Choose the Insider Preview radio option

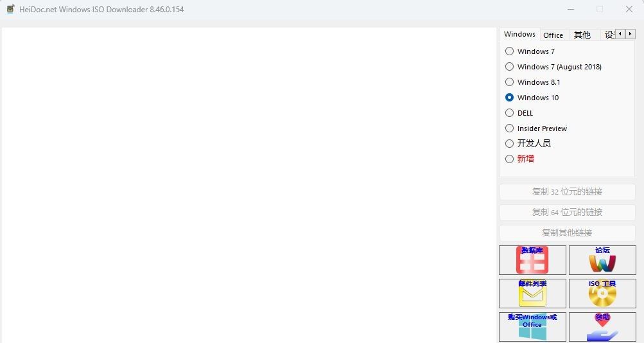click(509, 128)
